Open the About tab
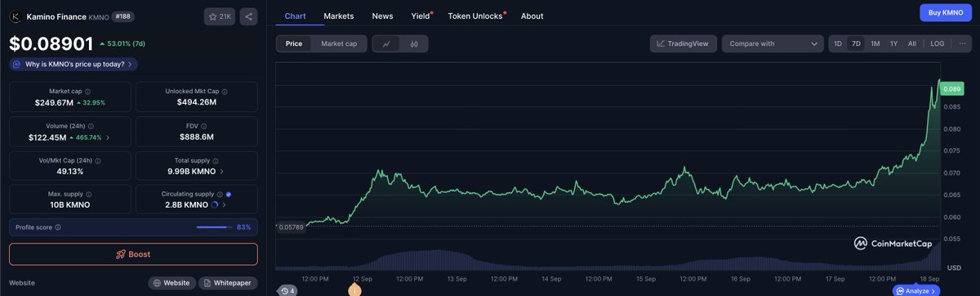Screen dimensions: 980x296 coord(532,16)
